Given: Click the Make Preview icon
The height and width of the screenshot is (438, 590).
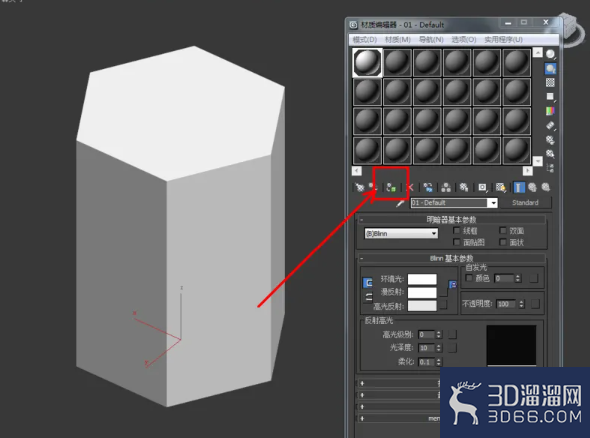Looking at the screenshot, I should [x=550, y=125].
